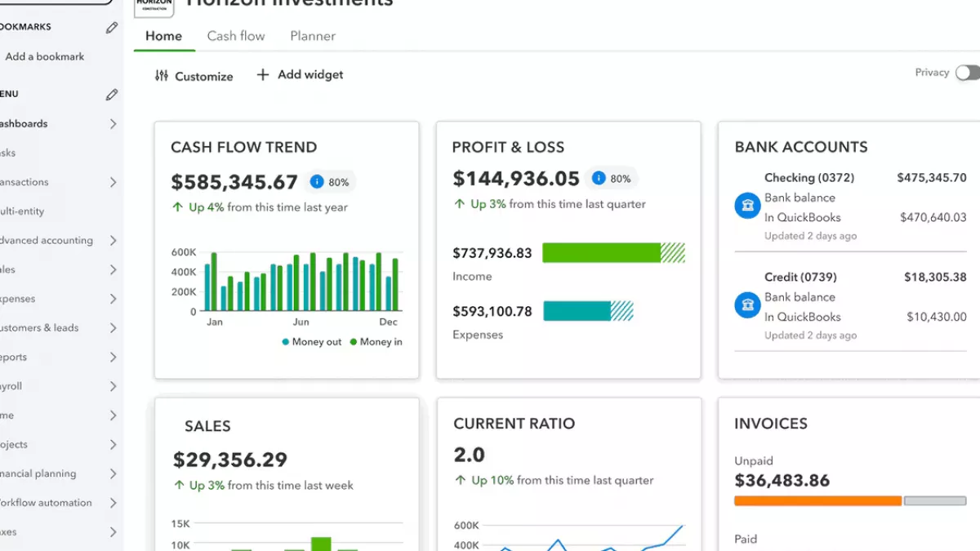Switch to the Cash flow tab

[236, 36]
